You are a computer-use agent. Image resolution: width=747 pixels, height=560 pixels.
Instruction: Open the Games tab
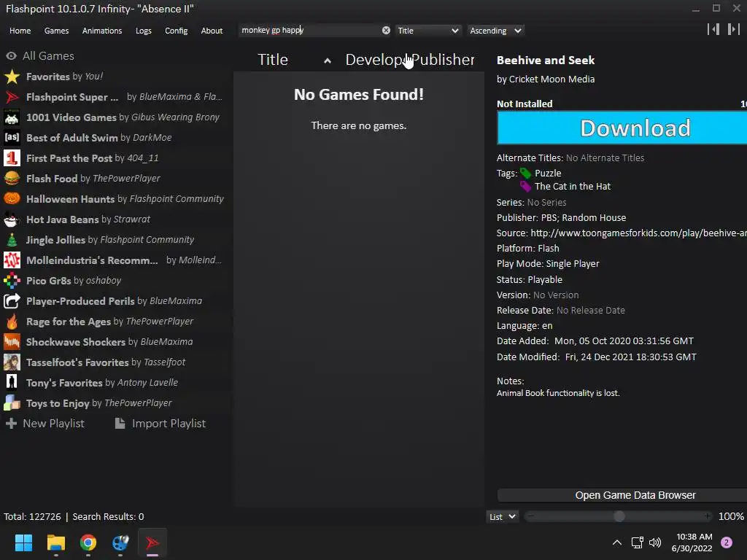click(56, 31)
